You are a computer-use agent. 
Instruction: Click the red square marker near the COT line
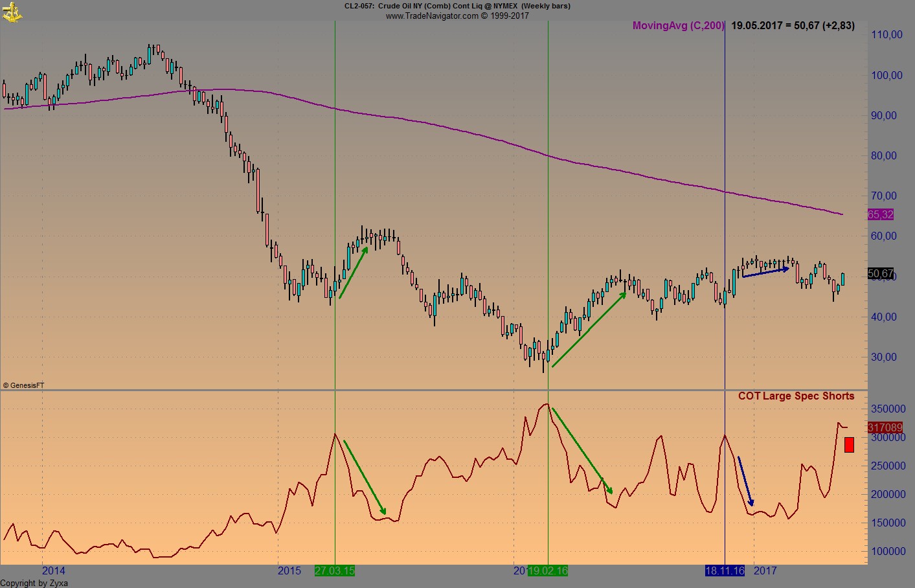[x=848, y=445]
